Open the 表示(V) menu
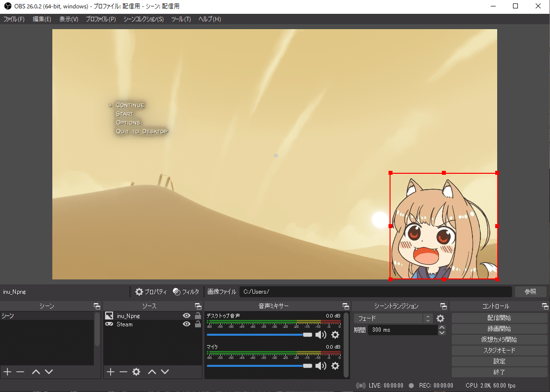 (x=69, y=19)
